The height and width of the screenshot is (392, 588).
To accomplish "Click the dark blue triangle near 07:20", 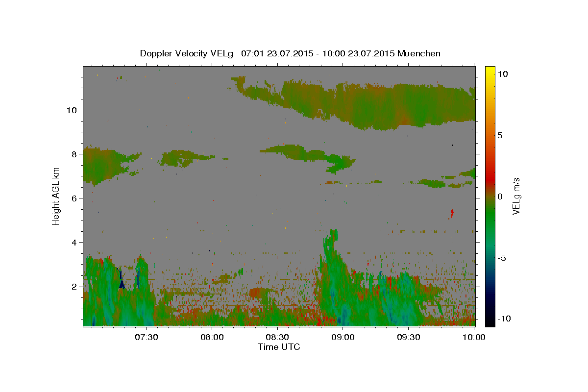I will (x=122, y=284).
